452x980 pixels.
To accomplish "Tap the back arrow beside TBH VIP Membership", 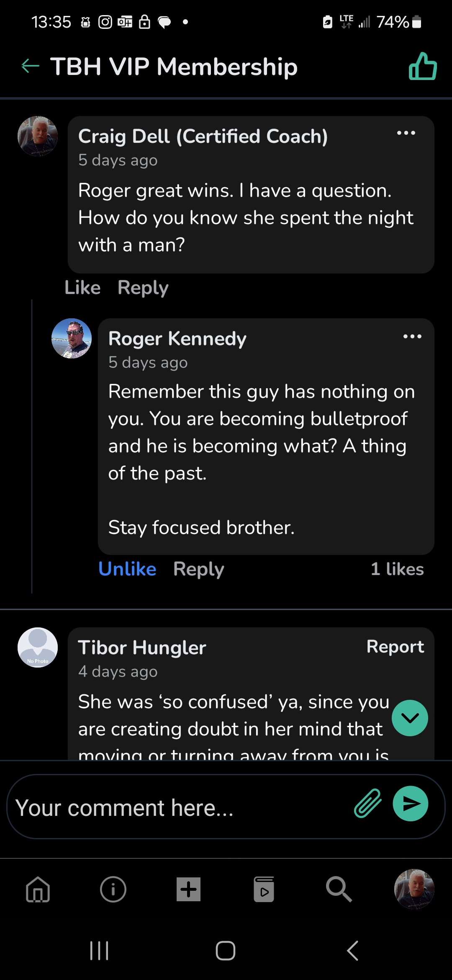I will tap(30, 66).
